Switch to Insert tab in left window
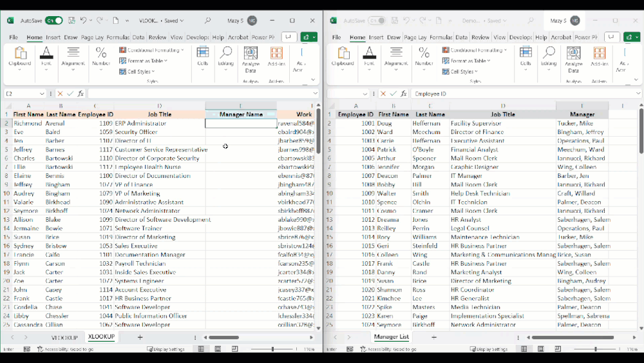644x363 pixels. point(53,37)
